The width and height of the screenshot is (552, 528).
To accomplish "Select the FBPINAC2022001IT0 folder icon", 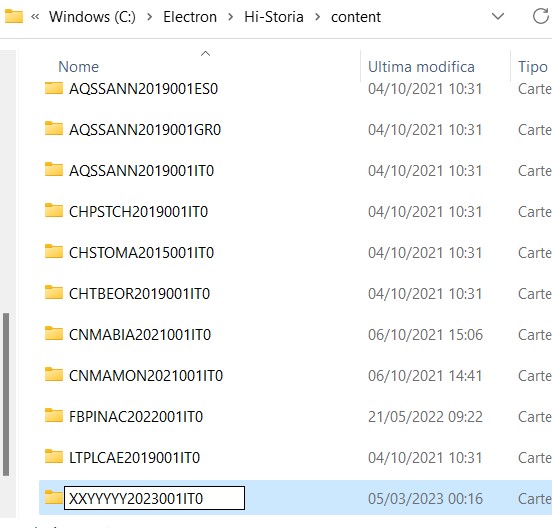I will pos(54,416).
